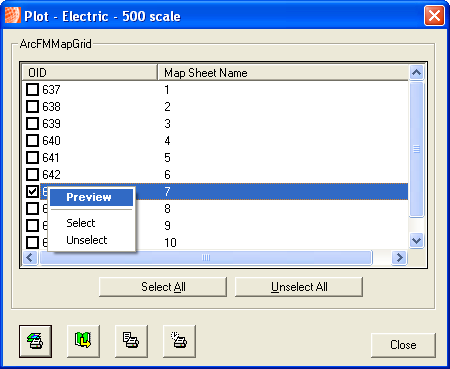Click the OID text 639
This screenshot has height=369, width=450.
[x=51, y=124]
